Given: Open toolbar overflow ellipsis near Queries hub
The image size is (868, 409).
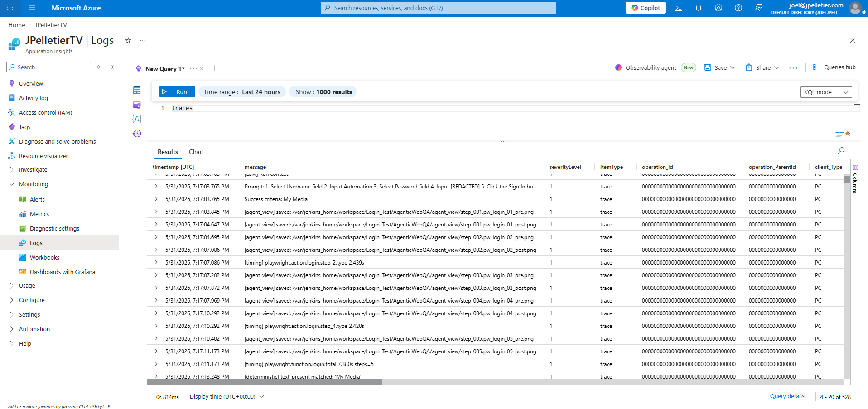Looking at the screenshot, I should 793,68.
